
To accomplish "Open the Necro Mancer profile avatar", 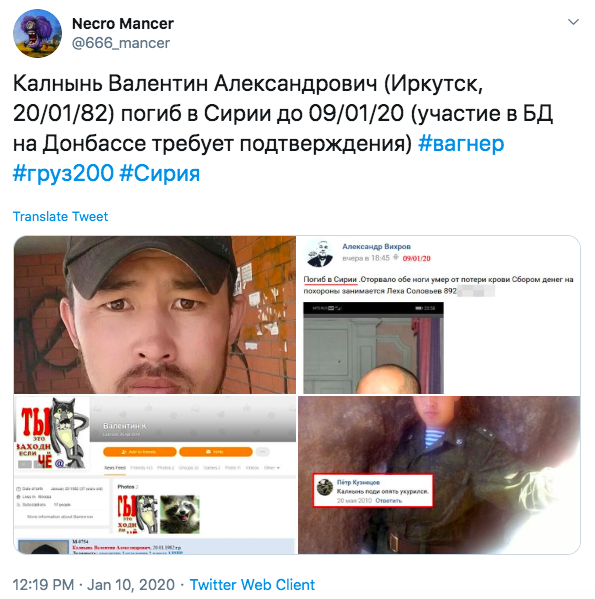I will tap(37, 33).
